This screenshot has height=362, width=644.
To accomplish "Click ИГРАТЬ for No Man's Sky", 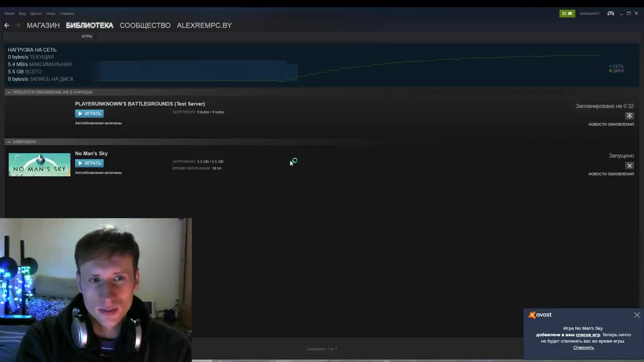I will 90,163.
